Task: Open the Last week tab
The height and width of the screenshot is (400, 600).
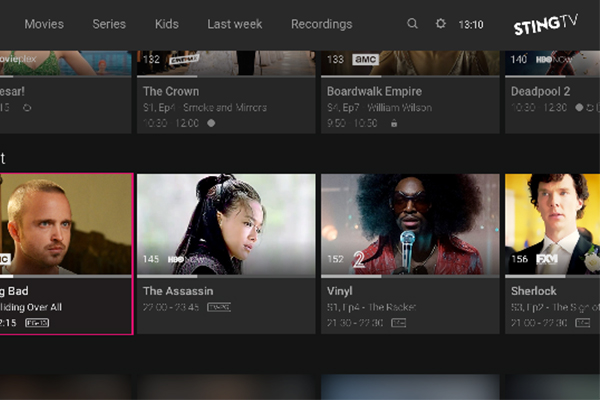Action: pyautogui.click(x=235, y=24)
